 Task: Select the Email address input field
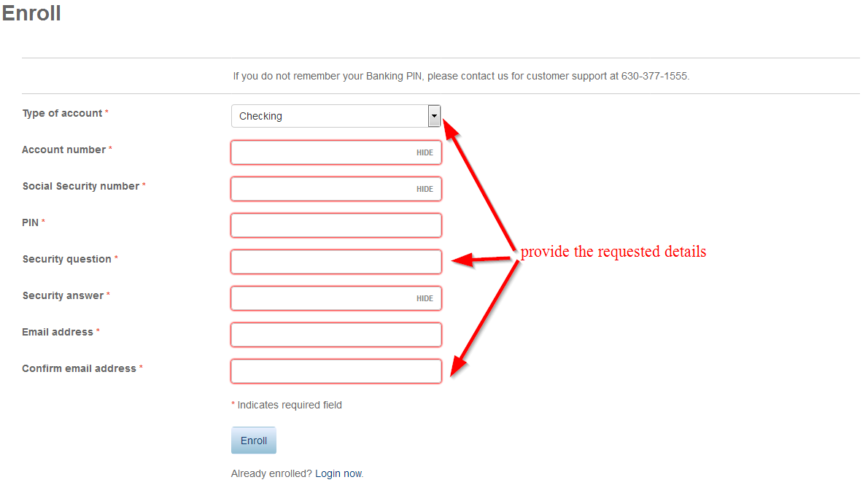pyautogui.click(x=336, y=335)
